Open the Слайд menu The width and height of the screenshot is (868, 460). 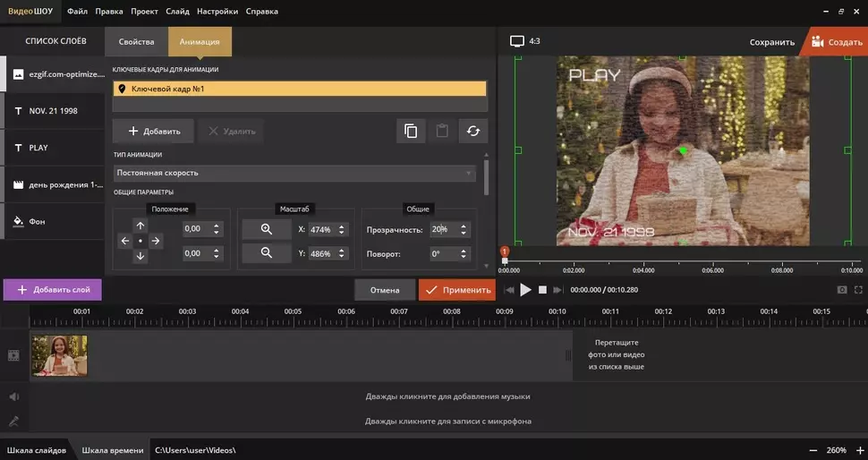pyautogui.click(x=177, y=11)
